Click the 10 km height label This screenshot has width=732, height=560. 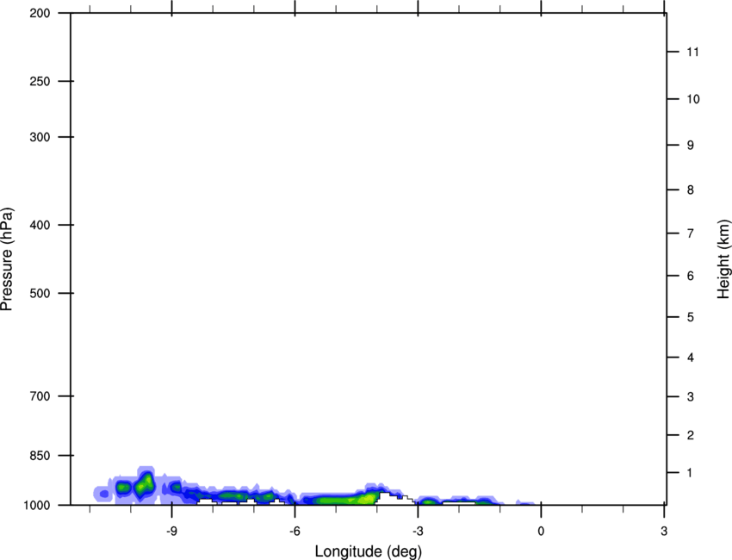[693, 99]
